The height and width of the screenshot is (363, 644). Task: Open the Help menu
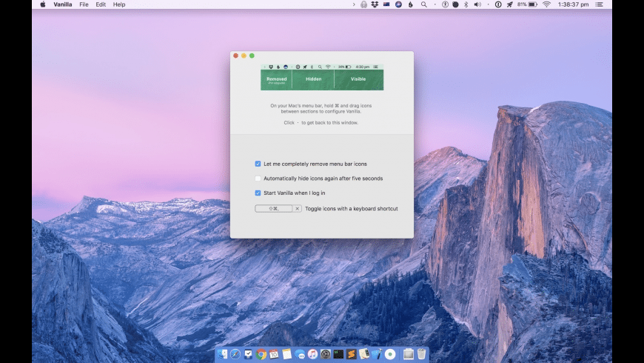click(x=118, y=4)
